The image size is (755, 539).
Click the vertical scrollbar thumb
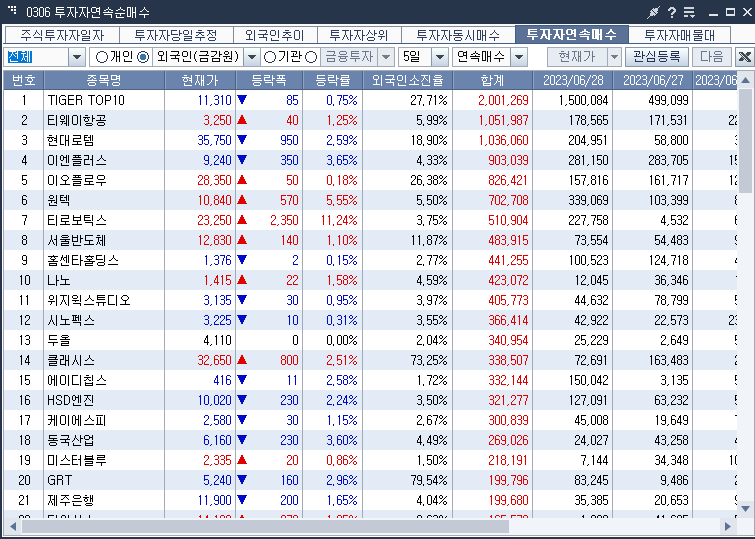pyautogui.click(x=745, y=140)
